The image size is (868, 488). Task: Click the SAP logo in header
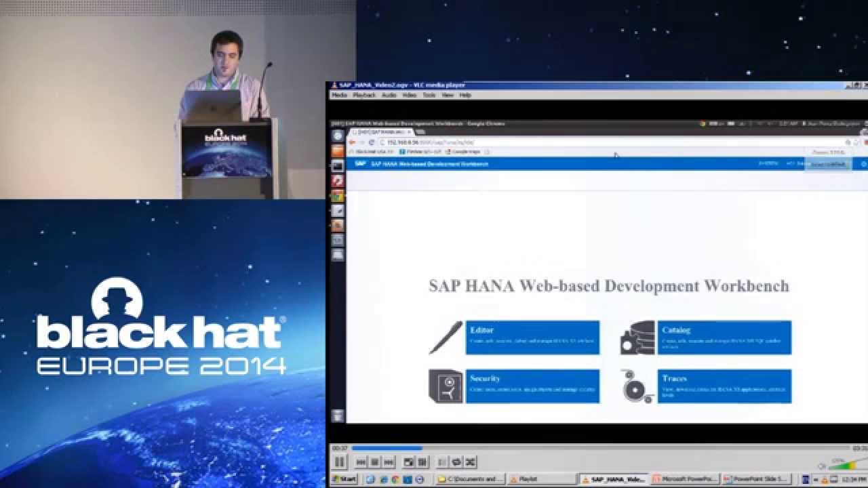click(x=361, y=164)
